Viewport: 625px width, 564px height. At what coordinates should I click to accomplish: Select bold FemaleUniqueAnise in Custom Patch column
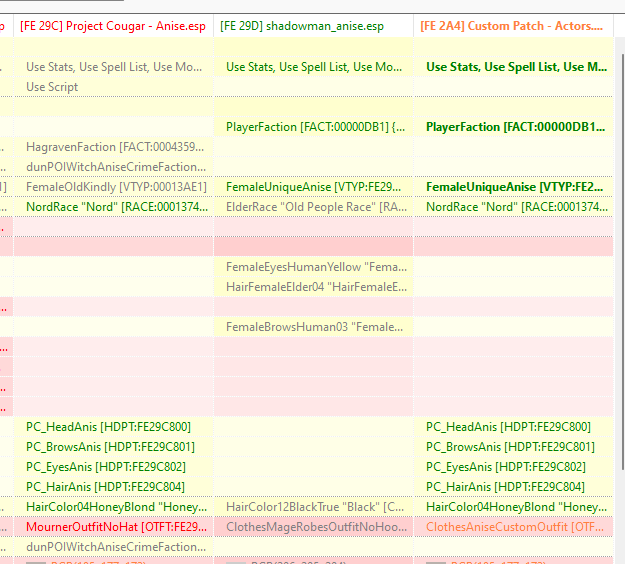point(513,187)
